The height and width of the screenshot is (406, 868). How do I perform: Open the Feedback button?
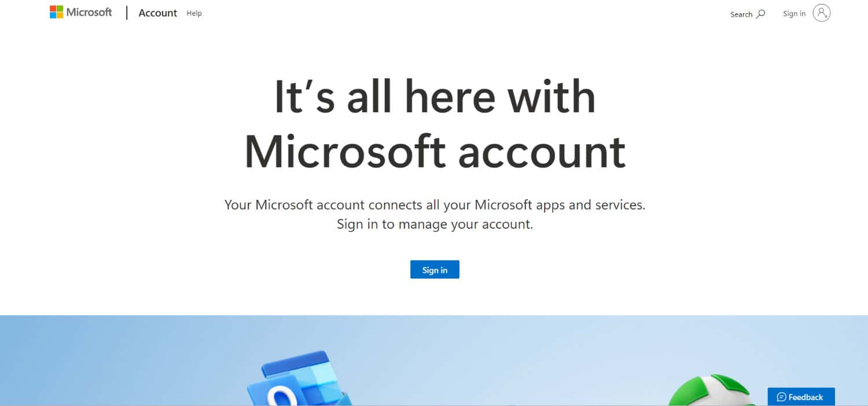tap(801, 397)
